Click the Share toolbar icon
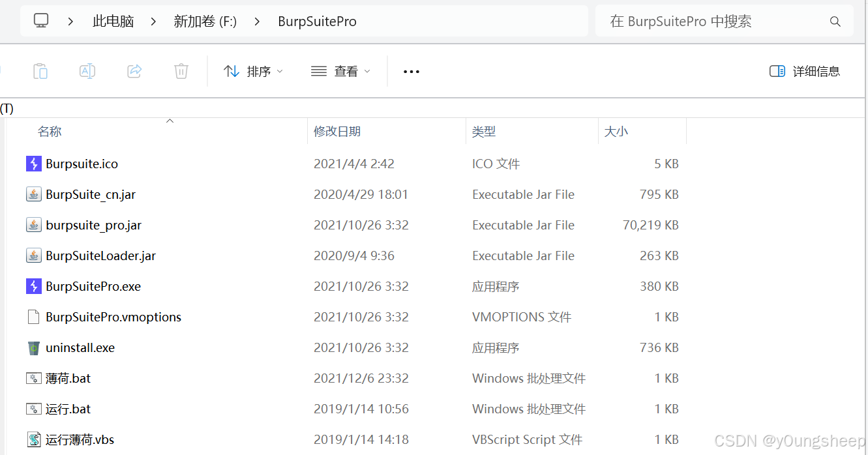868x455 pixels. click(x=134, y=71)
